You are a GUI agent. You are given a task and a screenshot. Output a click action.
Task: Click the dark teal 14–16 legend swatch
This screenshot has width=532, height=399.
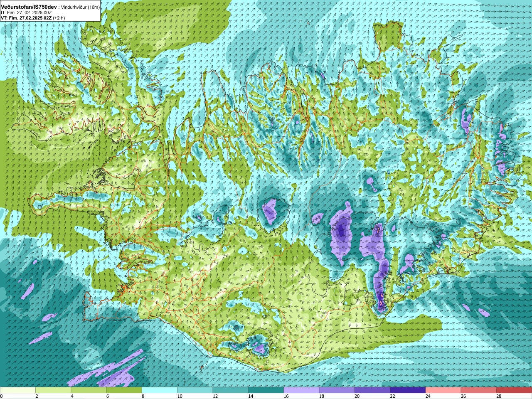click(x=266, y=390)
